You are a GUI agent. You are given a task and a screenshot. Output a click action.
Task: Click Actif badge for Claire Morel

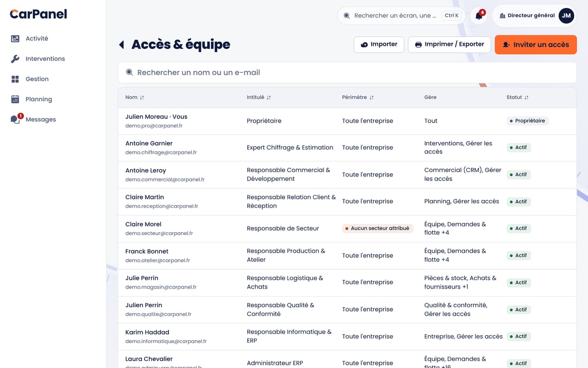click(518, 228)
